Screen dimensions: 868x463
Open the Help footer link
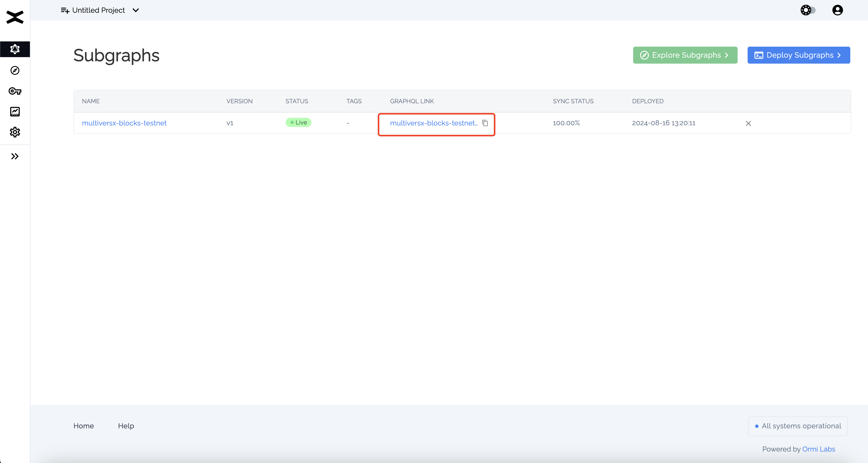126,426
